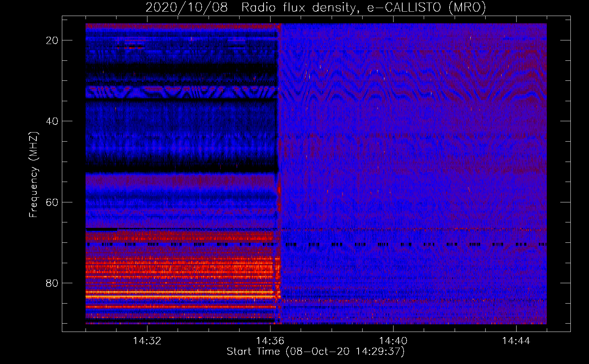Click the 14:36 time tick label
589x364 pixels.
click(x=270, y=341)
